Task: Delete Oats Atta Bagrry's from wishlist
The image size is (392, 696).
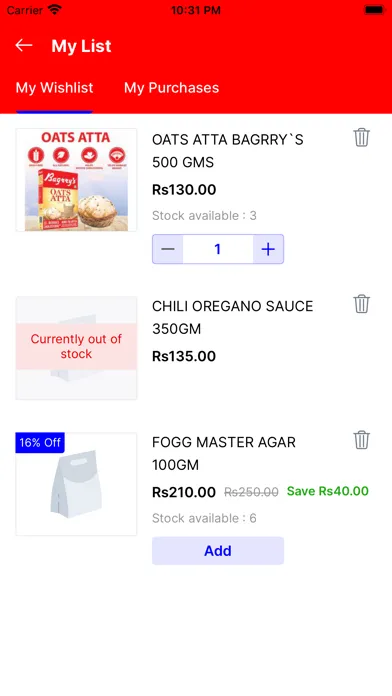Action: click(361, 138)
